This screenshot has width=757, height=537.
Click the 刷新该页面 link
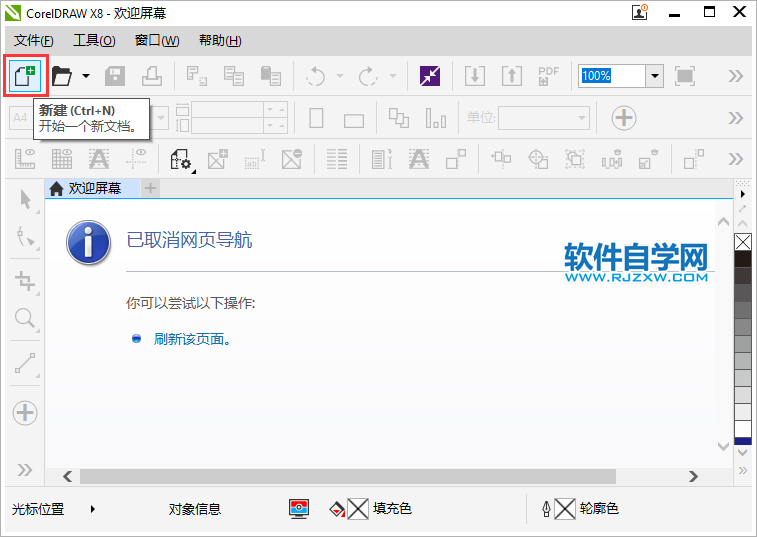click(192, 339)
